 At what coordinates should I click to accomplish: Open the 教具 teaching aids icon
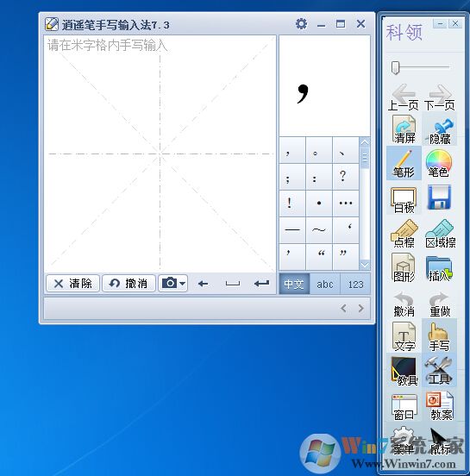click(404, 371)
